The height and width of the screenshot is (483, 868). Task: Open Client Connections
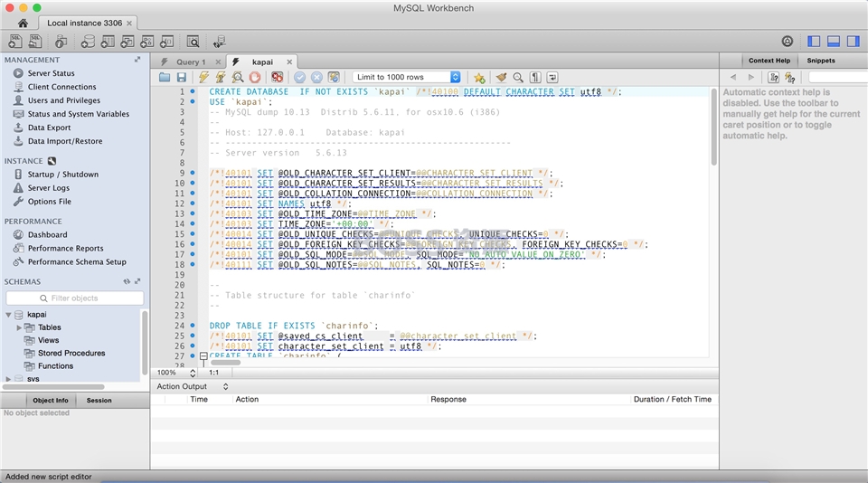62,87
